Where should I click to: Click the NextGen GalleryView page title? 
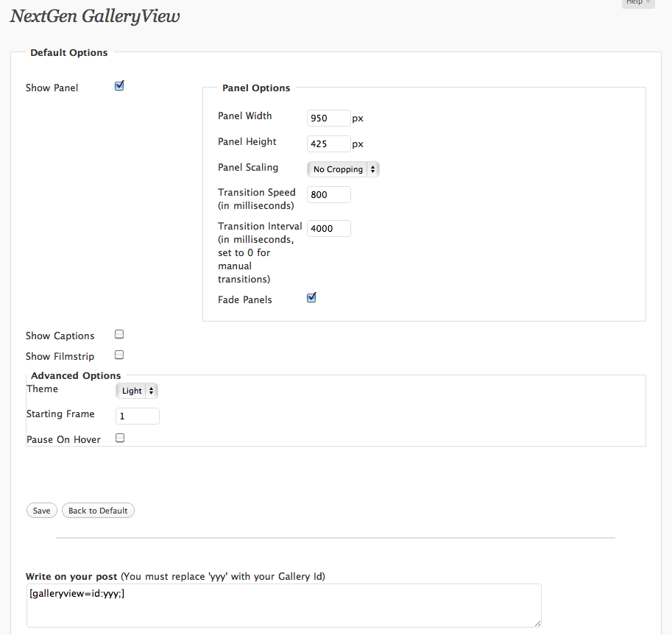coord(95,16)
